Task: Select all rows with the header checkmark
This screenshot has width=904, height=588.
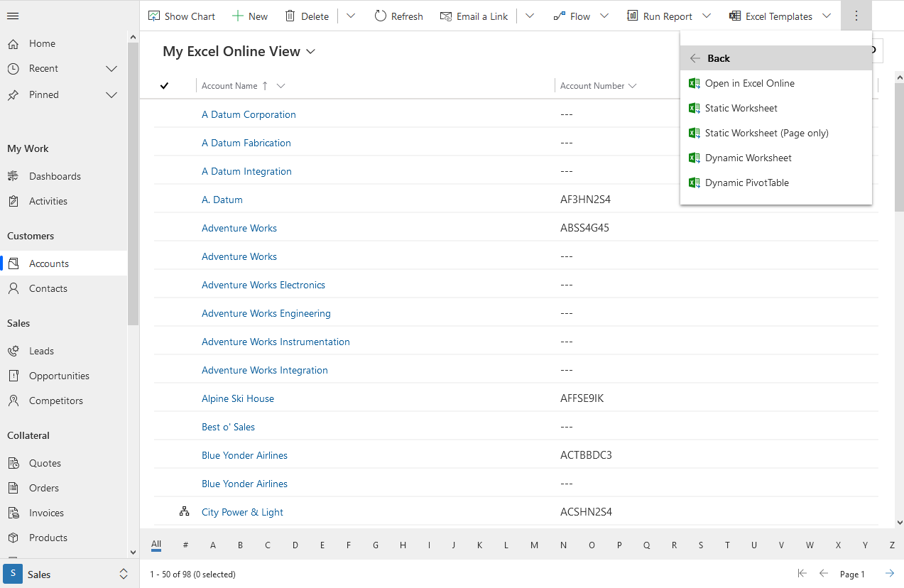Action: point(165,85)
